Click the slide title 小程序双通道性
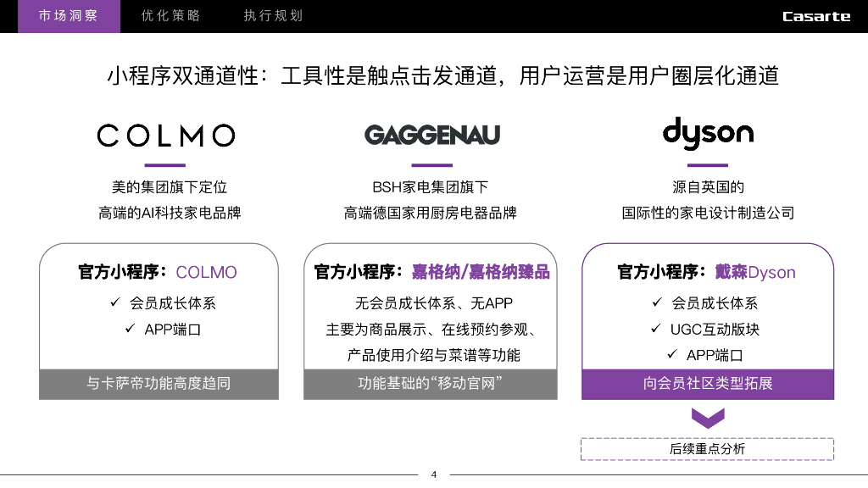868x488 pixels. 442,75
